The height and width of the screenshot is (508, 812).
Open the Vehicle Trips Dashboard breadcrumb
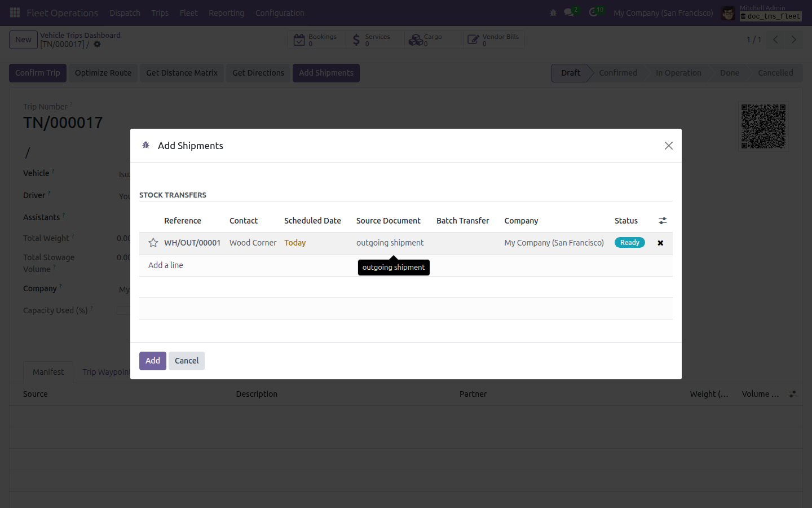(80, 35)
